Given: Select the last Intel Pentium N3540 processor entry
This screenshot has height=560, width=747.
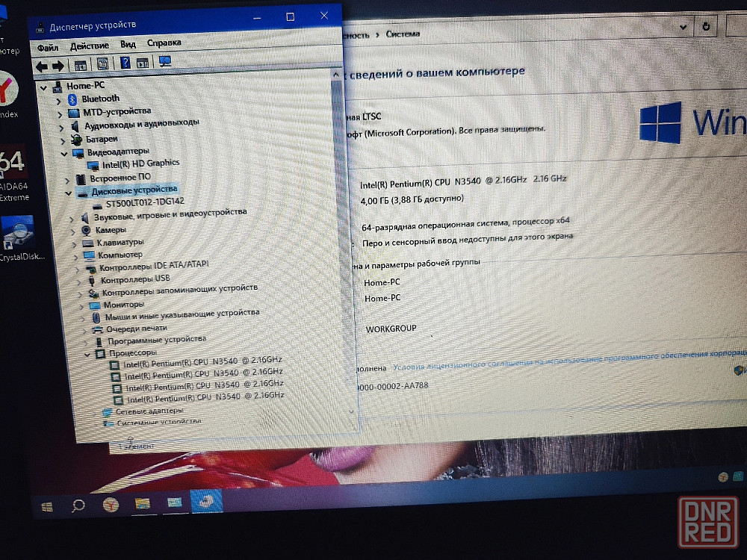Looking at the screenshot, I should 205,397.
